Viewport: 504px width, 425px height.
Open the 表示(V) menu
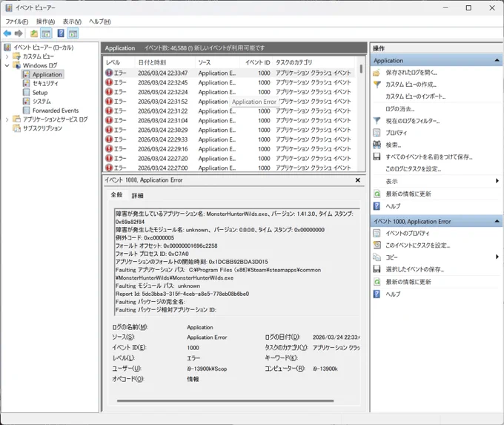72,22
